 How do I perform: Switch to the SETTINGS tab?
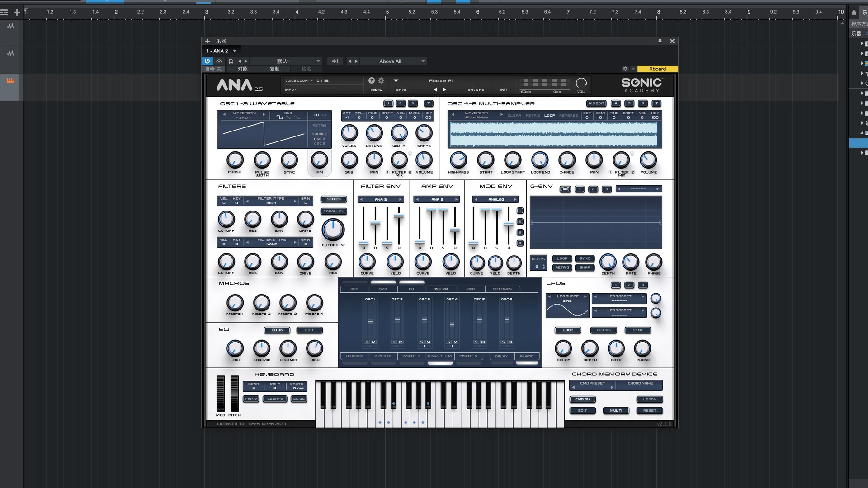[502, 289]
